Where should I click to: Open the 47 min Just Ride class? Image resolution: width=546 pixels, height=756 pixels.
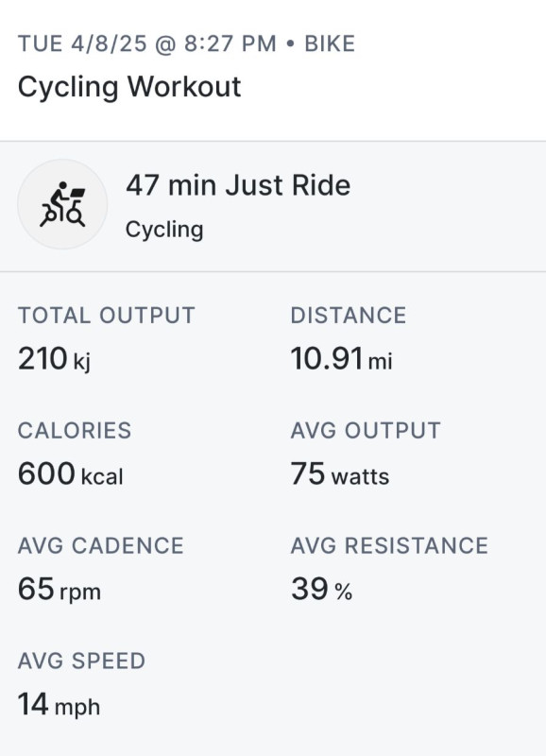coord(238,185)
